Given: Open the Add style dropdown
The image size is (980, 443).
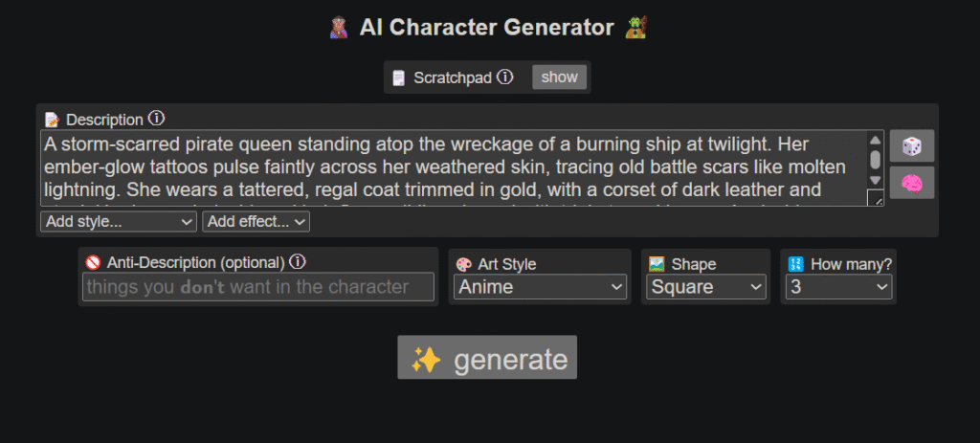Looking at the screenshot, I should tap(119, 222).
